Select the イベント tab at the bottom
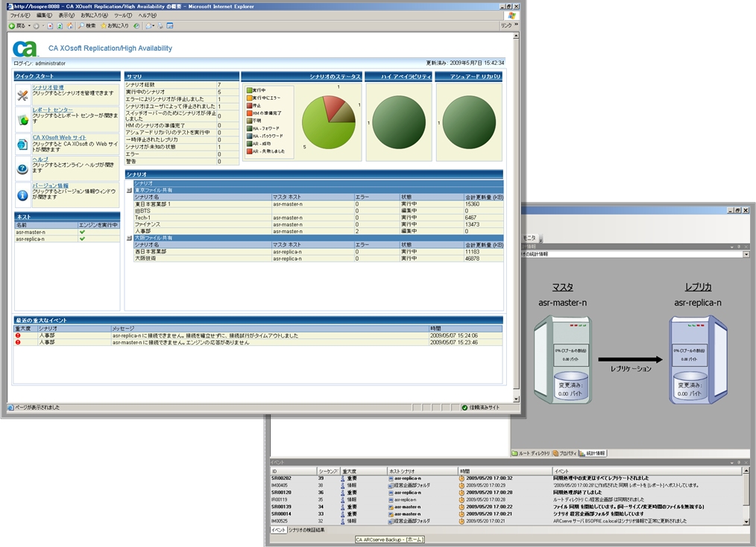This screenshot has width=756, height=547. coord(279,530)
